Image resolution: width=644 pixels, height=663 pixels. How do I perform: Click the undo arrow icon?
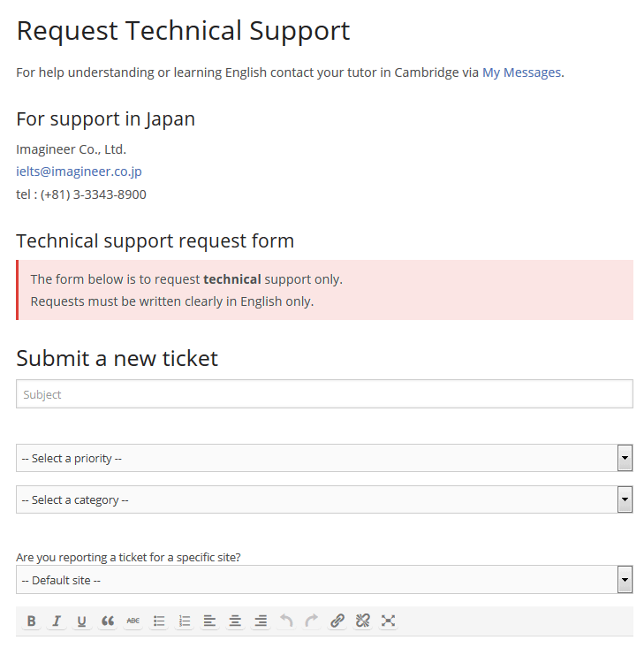[x=286, y=621]
